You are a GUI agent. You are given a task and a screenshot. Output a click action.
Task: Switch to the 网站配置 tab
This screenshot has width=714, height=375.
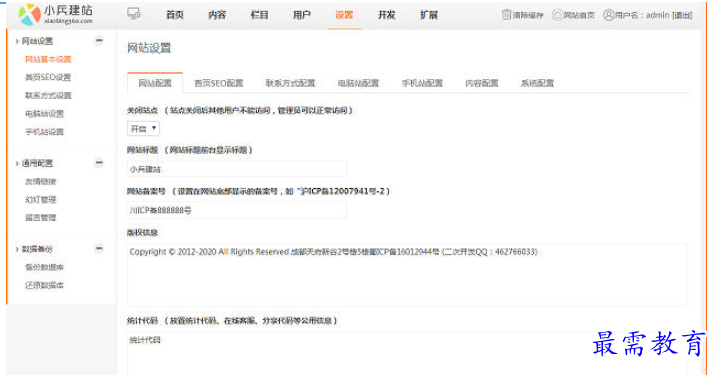(x=155, y=83)
